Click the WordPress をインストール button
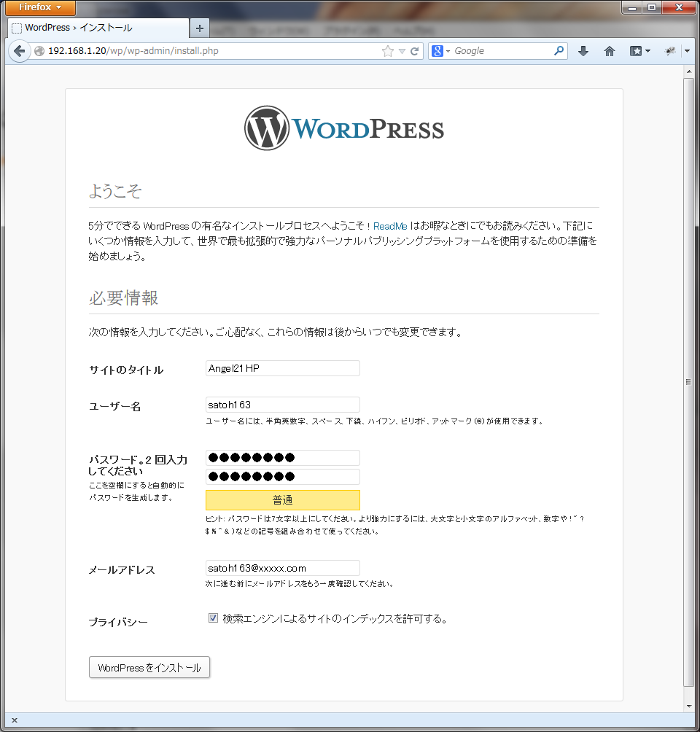The height and width of the screenshot is (732, 700). [149, 668]
